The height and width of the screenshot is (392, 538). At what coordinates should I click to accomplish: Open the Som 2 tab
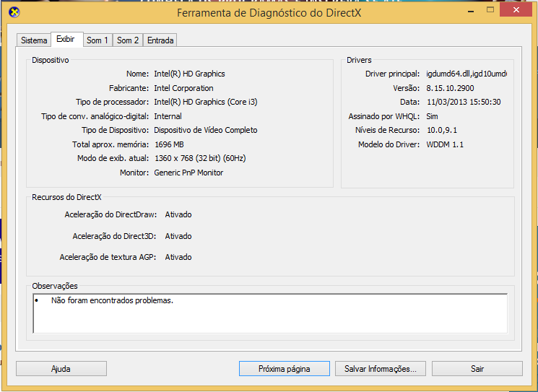coord(128,40)
